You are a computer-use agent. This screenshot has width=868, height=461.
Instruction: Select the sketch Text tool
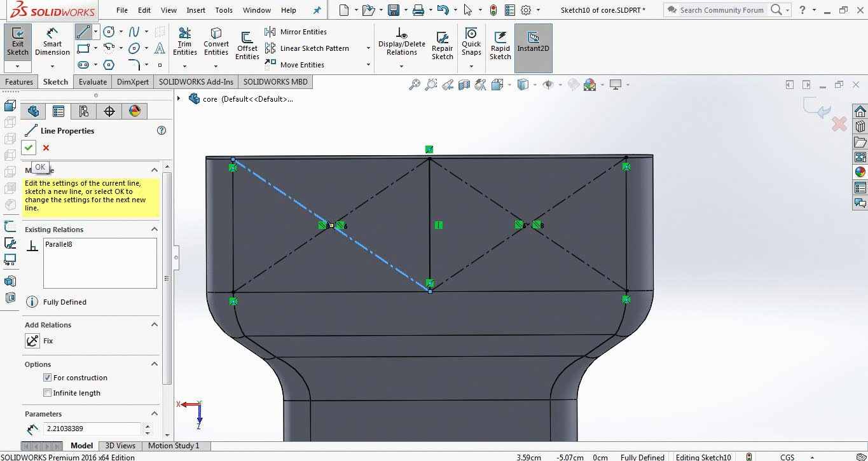tap(160, 48)
